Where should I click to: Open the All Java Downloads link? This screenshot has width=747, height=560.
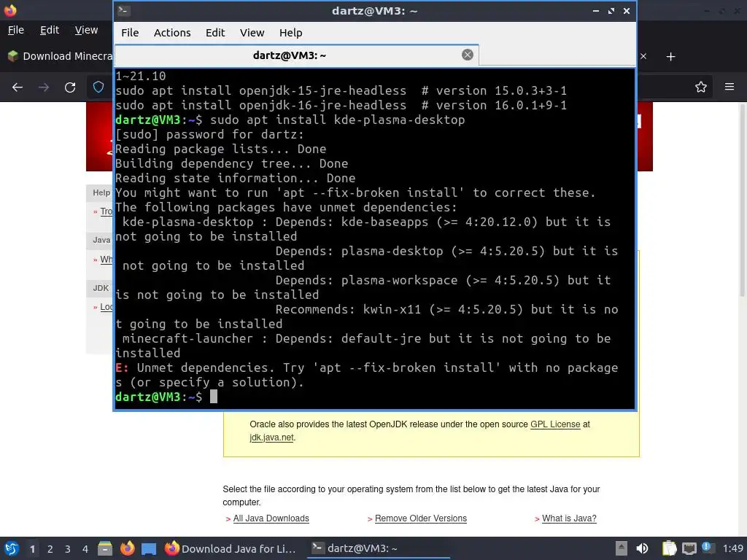pyautogui.click(x=271, y=518)
